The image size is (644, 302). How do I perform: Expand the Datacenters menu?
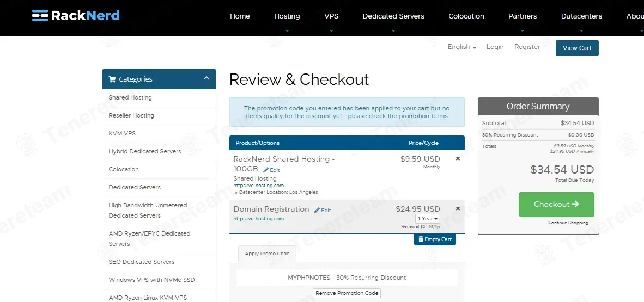[x=581, y=16]
